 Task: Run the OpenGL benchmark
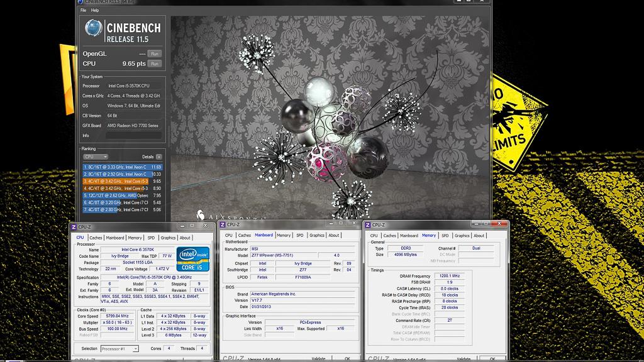click(x=155, y=54)
